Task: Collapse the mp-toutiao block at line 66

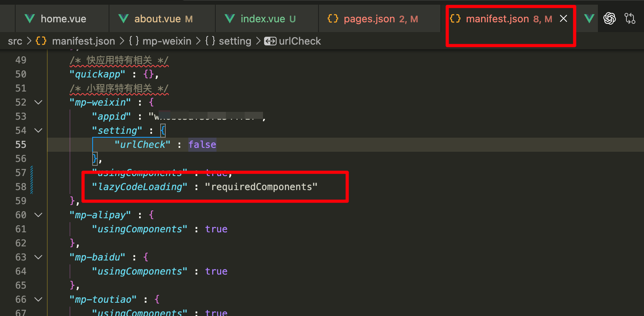Action: point(38,300)
